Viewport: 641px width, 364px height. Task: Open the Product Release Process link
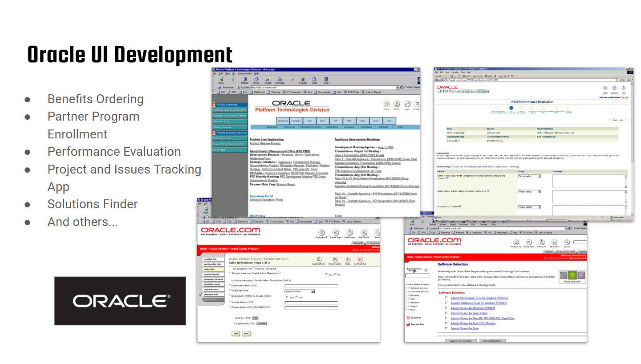pyautogui.click(x=265, y=143)
